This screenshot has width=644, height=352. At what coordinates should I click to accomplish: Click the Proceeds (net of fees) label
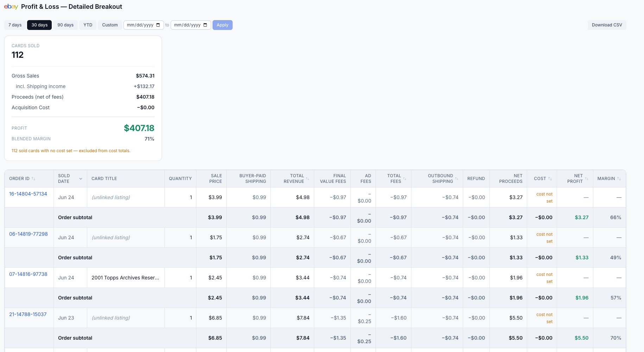[38, 97]
